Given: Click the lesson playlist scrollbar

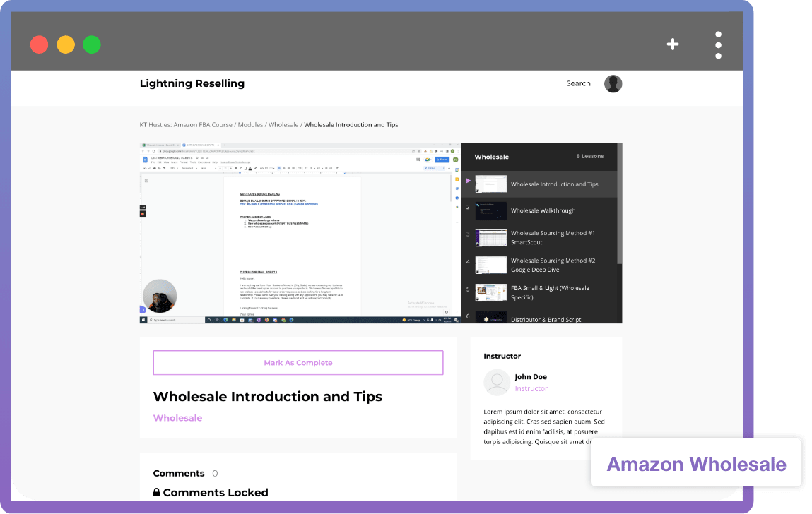Looking at the screenshot, I should coord(620,212).
